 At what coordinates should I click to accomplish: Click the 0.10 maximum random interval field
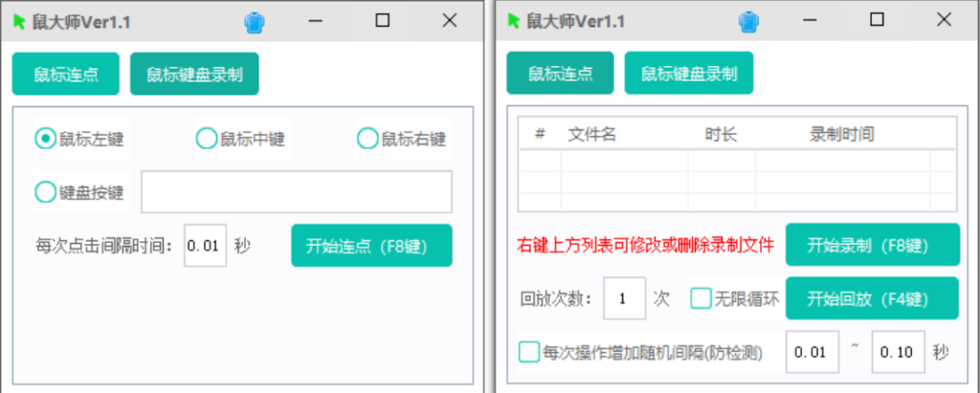(x=898, y=352)
